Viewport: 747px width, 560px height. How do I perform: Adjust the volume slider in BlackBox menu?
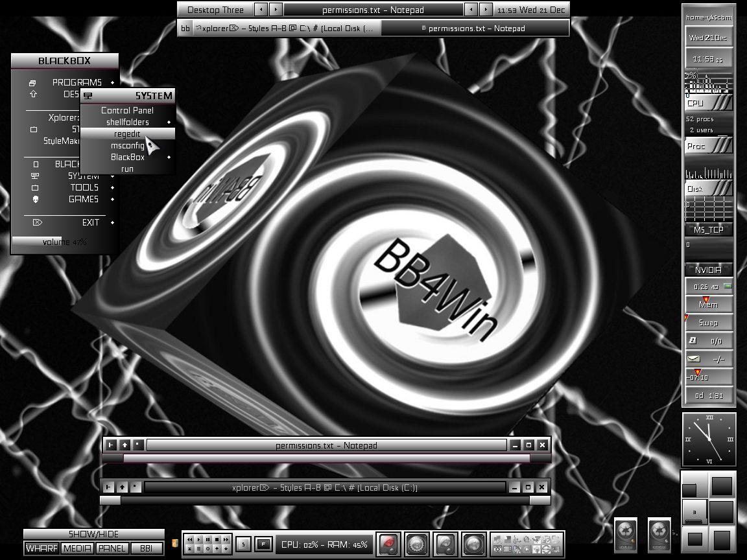tap(64, 242)
